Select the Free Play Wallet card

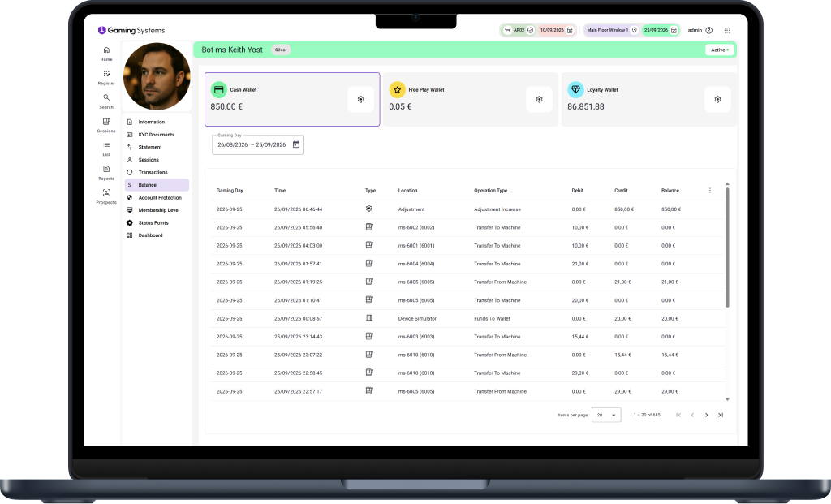(x=471, y=100)
